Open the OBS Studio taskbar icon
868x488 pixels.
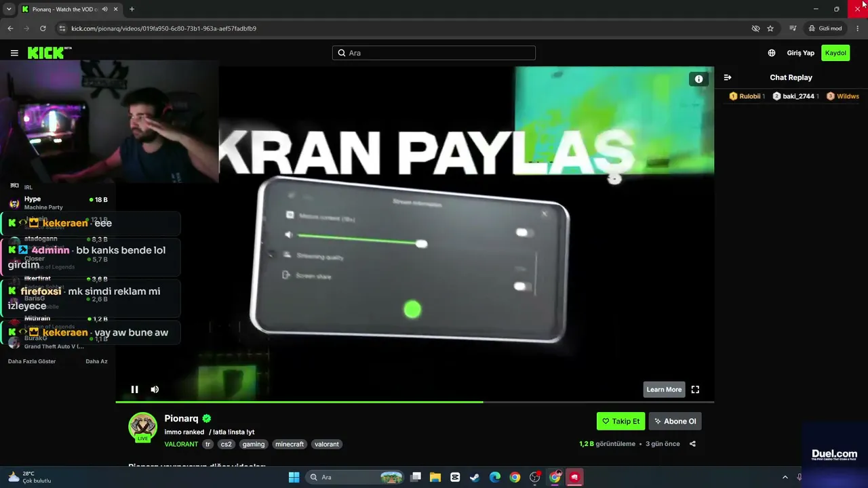pyautogui.click(x=535, y=477)
